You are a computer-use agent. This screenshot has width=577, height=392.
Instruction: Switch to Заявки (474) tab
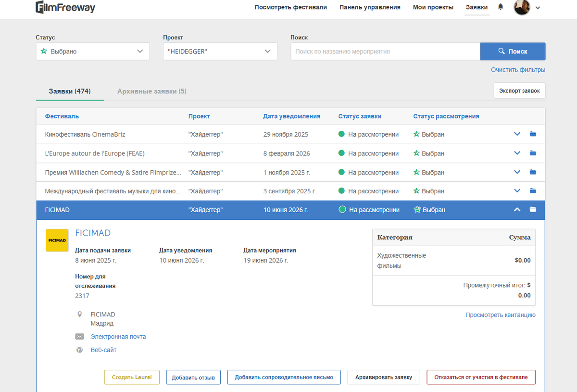70,91
